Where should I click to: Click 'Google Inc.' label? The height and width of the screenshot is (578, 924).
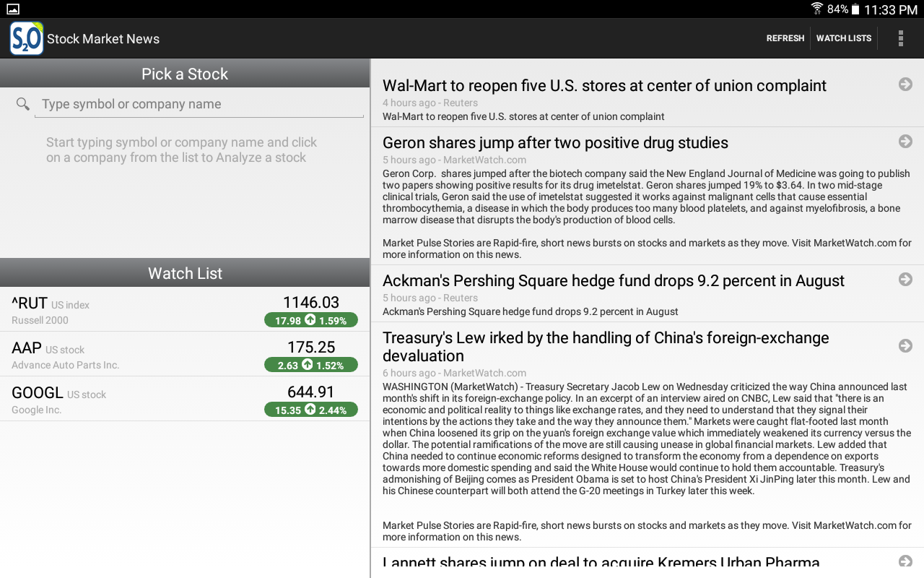37,410
